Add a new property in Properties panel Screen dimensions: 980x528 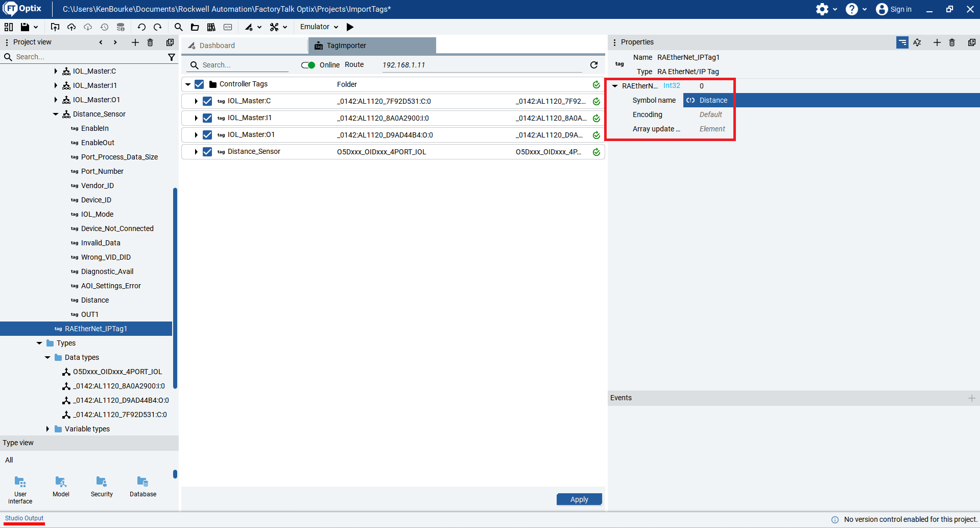(x=937, y=42)
